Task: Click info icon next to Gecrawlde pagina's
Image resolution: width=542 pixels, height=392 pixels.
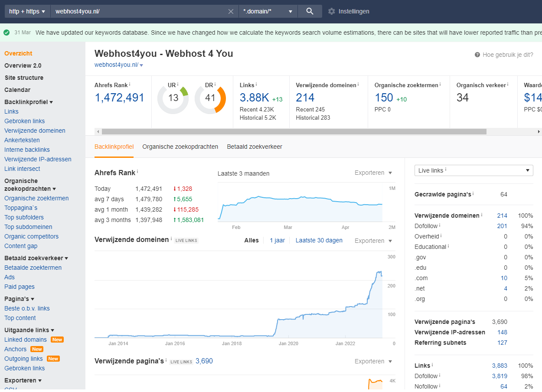Action: pyautogui.click(x=473, y=193)
